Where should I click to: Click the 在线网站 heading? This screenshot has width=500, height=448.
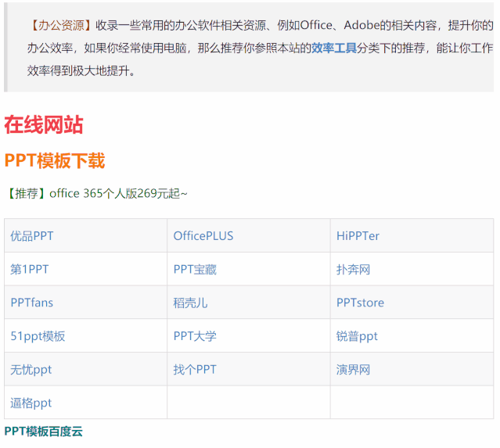[44, 124]
